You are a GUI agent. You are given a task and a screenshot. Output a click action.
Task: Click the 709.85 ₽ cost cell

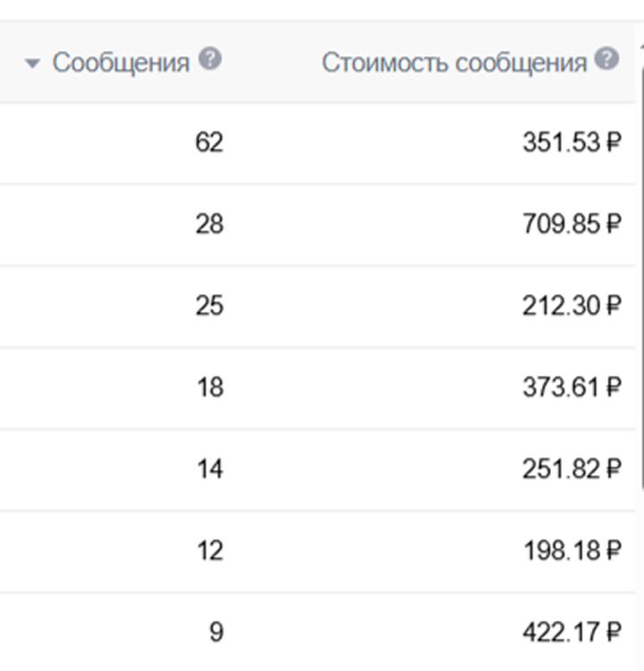571,224
